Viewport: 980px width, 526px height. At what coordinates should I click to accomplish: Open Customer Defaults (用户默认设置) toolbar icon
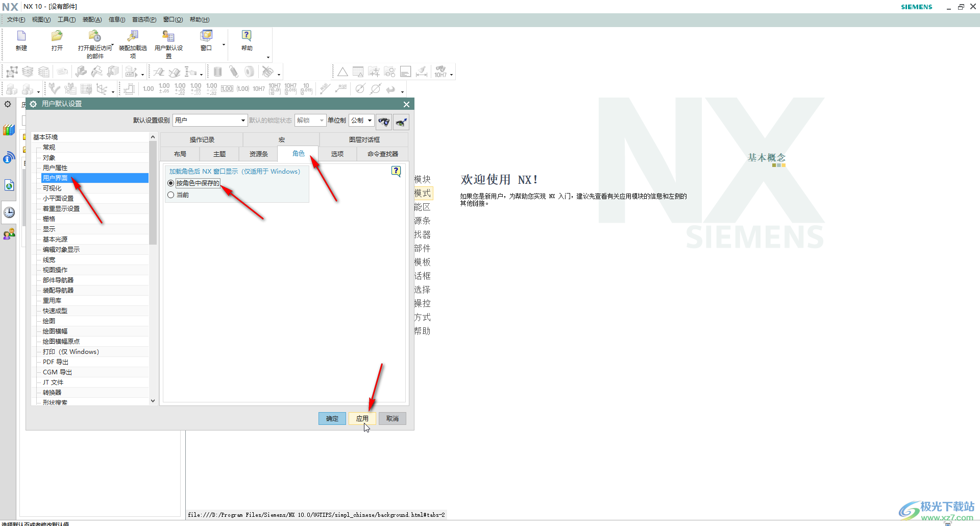pos(168,36)
